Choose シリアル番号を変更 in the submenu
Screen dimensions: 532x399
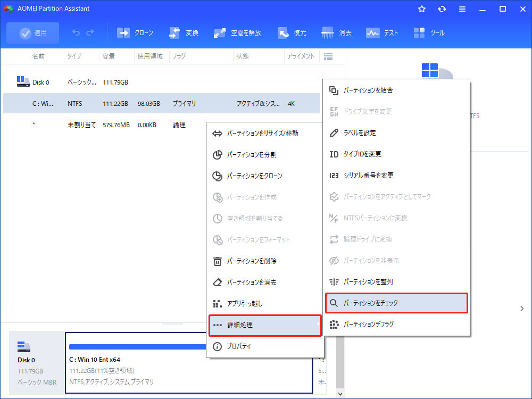pos(396,176)
